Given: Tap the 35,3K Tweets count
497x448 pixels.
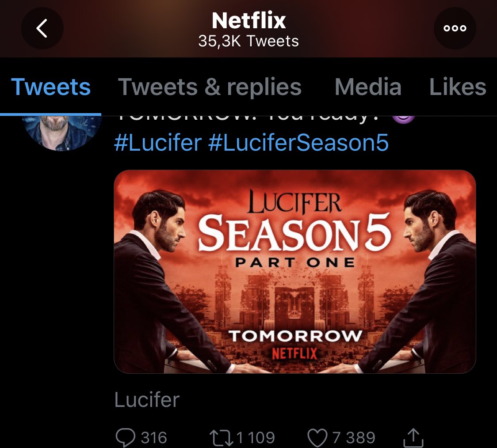Looking at the screenshot, I should [248, 41].
